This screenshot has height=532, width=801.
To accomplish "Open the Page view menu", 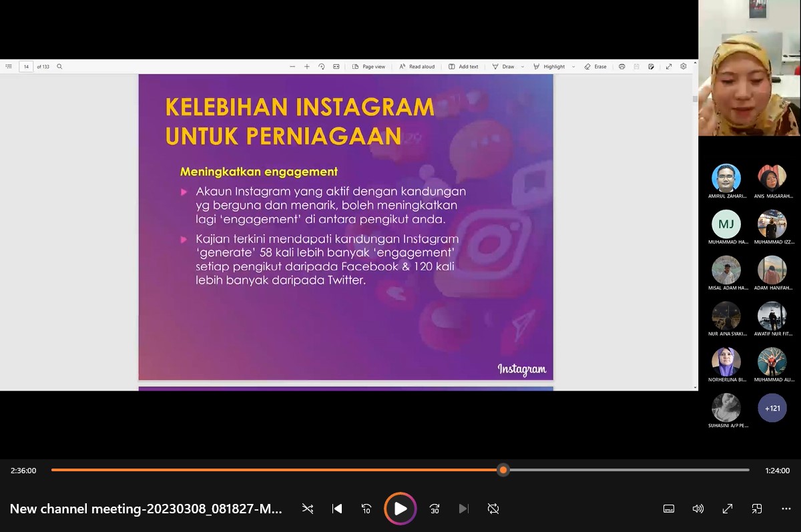I will pyautogui.click(x=368, y=67).
